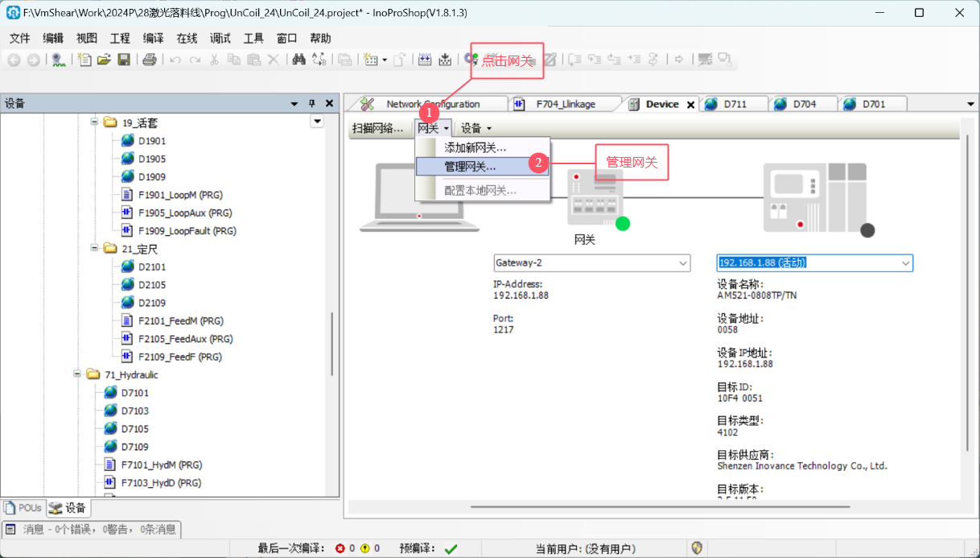Click the network login icon in toolbar
This screenshot has height=558, width=980.
[x=58, y=60]
